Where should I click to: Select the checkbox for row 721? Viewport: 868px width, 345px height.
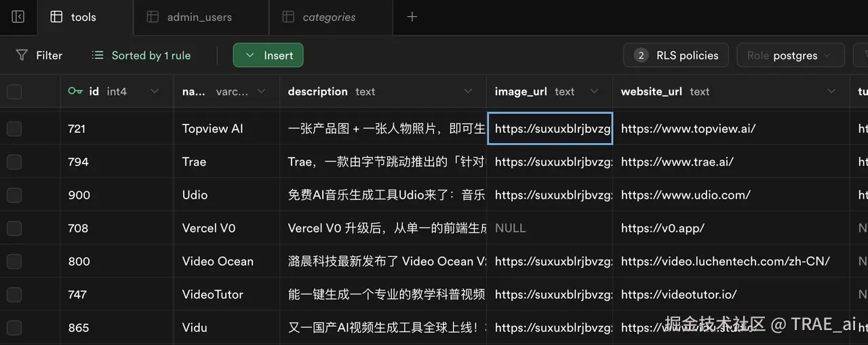(14, 129)
